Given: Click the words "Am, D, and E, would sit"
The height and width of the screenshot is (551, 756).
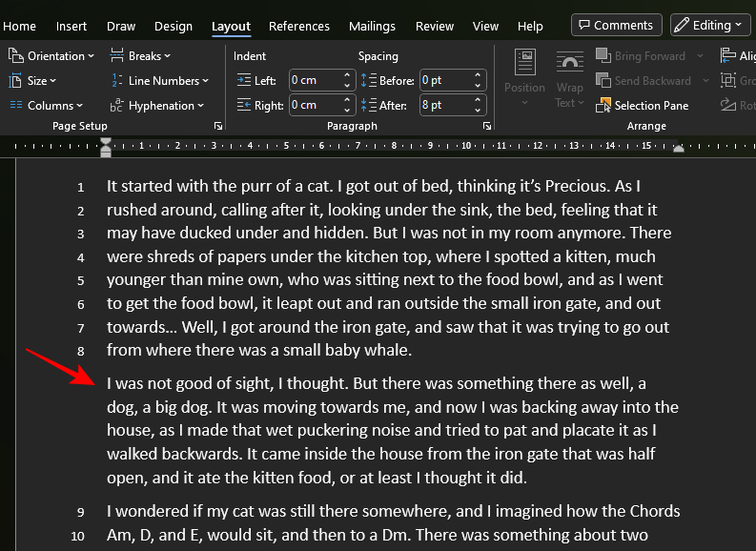Looking at the screenshot, I should pos(192,535).
